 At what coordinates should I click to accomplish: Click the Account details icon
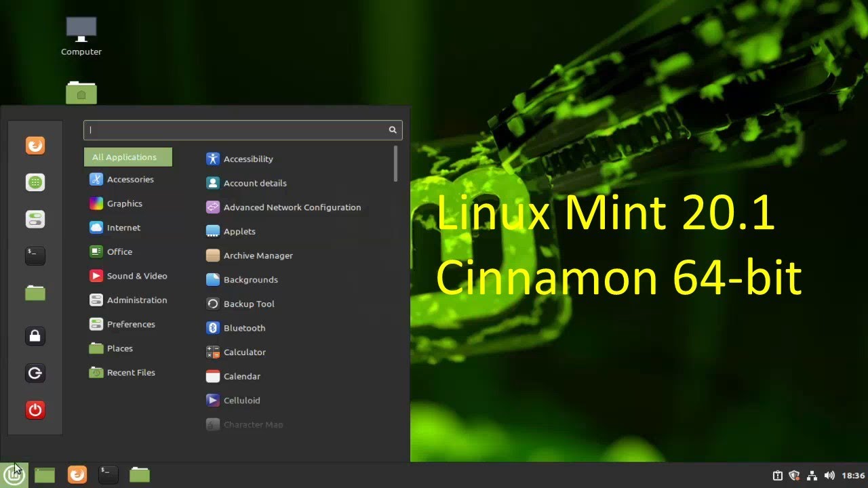[213, 183]
